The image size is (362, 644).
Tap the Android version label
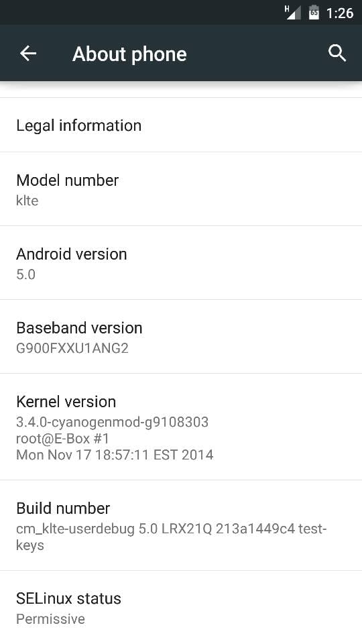click(x=72, y=254)
